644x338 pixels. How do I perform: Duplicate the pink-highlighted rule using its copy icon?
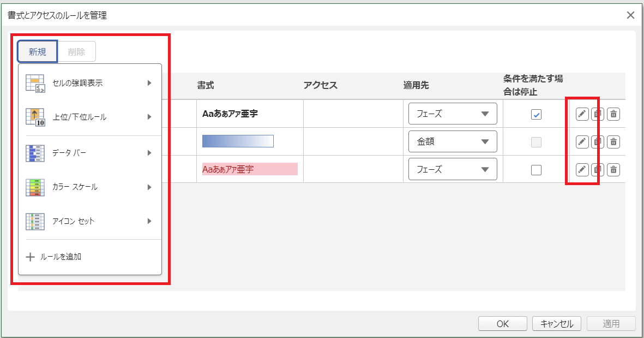click(x=598, y=169)
